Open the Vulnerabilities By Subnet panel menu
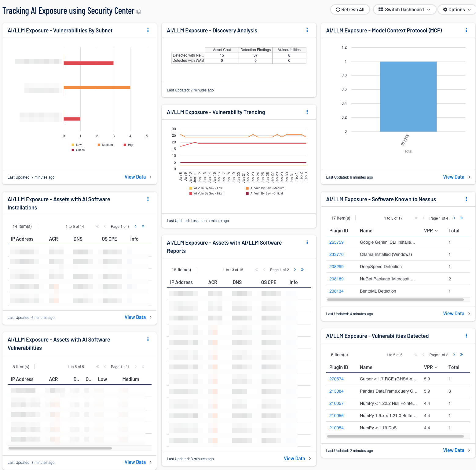This screenshot has height=470, width=476. click(x=148, y=30)
